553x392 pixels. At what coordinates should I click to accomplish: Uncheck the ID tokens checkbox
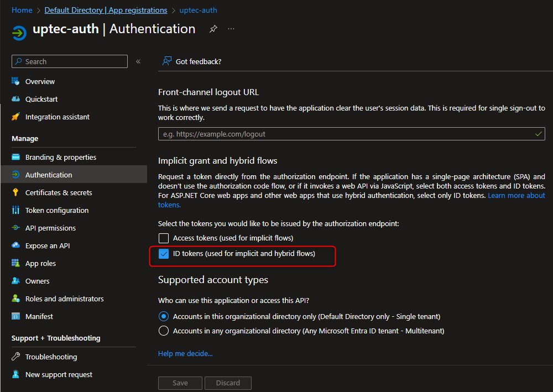164,254
